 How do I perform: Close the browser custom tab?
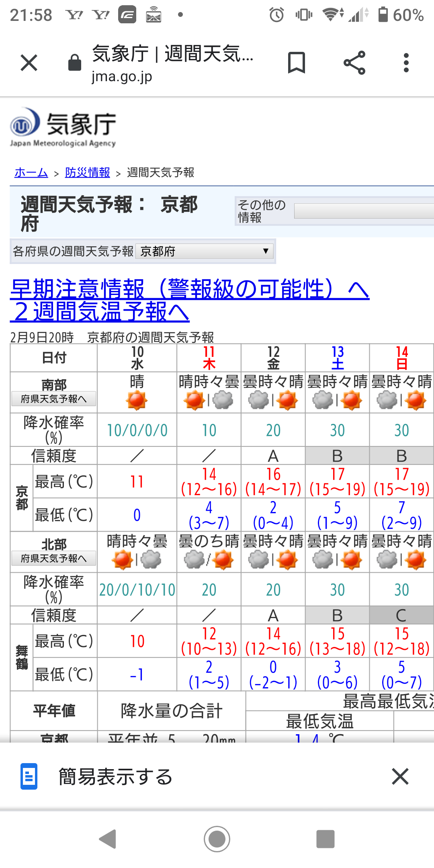tap(29, 63)
